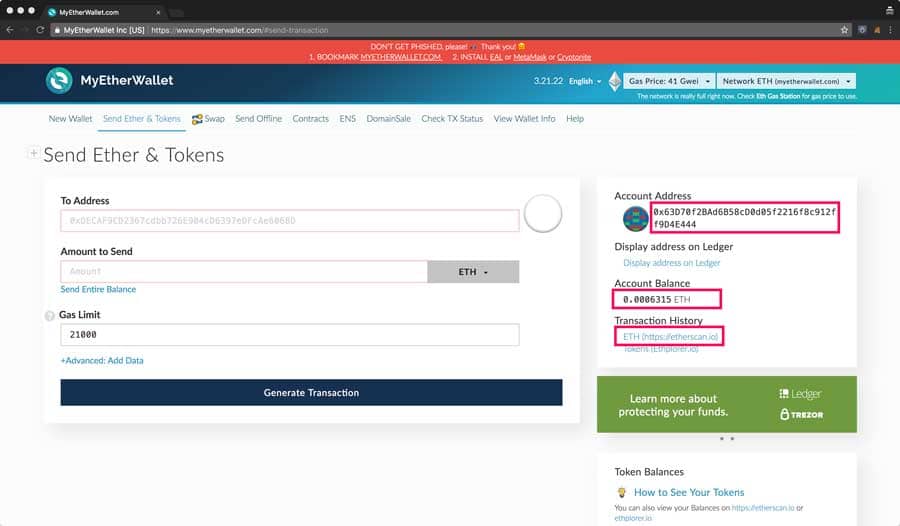Open the ETH currency dropdown
This screenshot has width=900, height=526.
point(473,272)
